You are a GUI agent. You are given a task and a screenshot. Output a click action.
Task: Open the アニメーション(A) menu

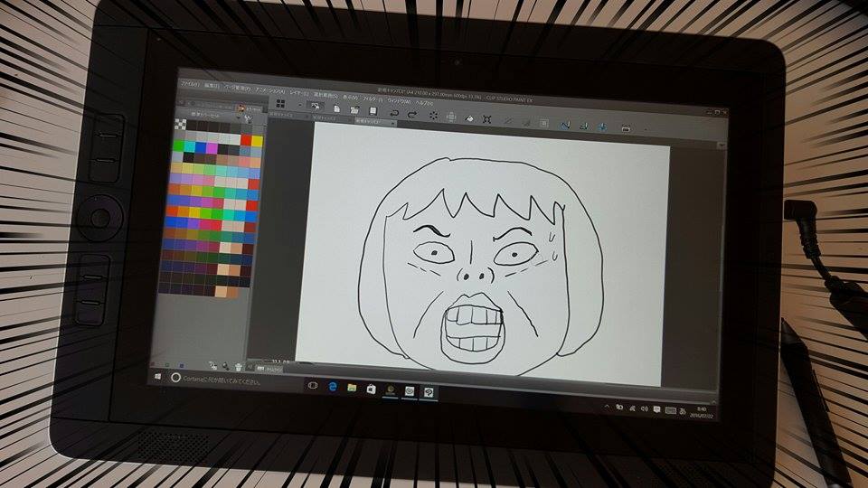(270, 90)
